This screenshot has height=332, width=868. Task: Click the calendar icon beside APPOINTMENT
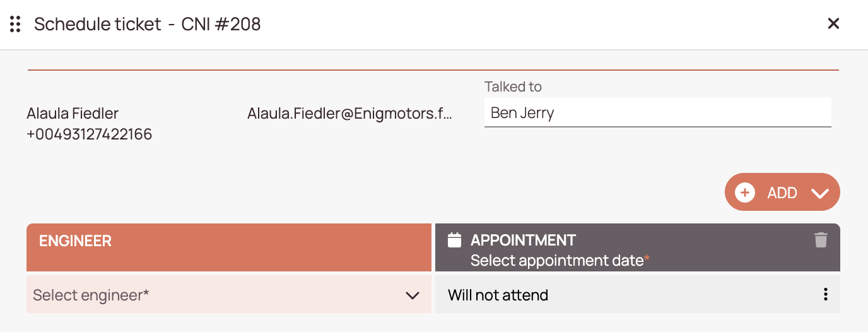[x=454, y=240]
